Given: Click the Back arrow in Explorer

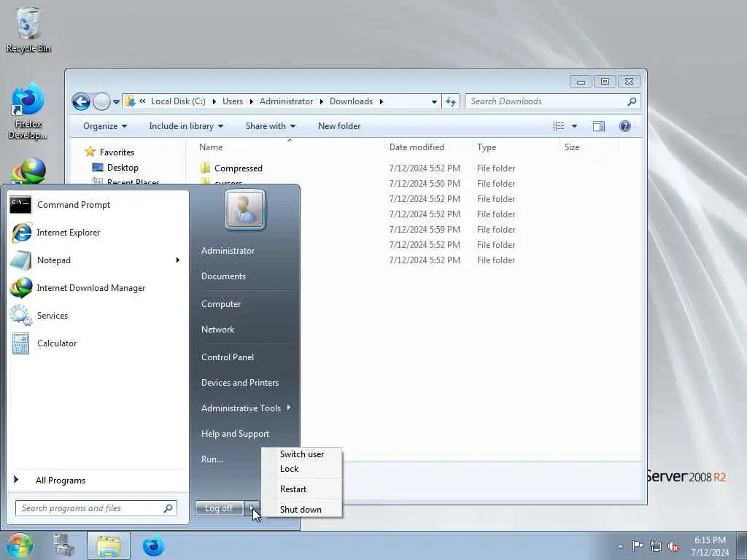Looking at the screenshot, I should tap(81, 101).
